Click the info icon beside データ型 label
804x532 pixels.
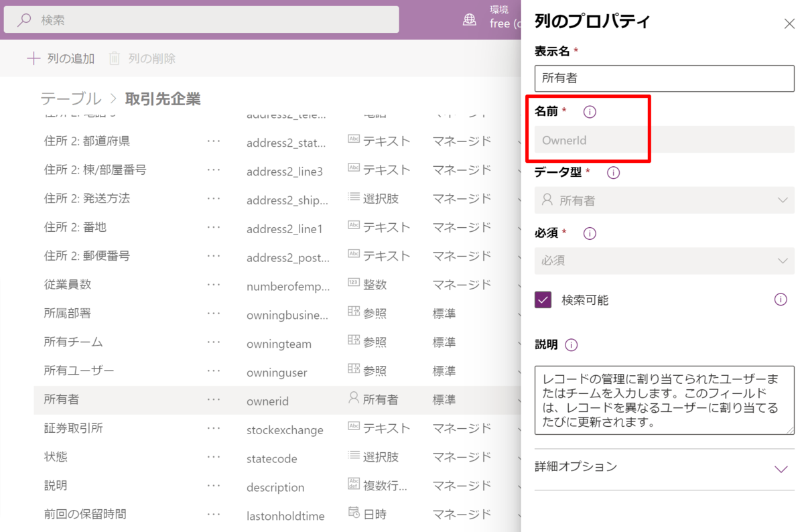click(612, 172)
